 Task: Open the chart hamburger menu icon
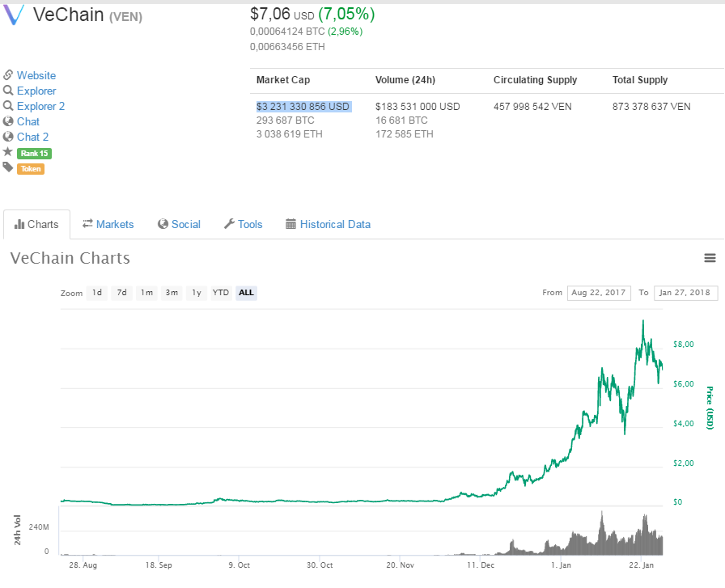click(x=710, y=258)
